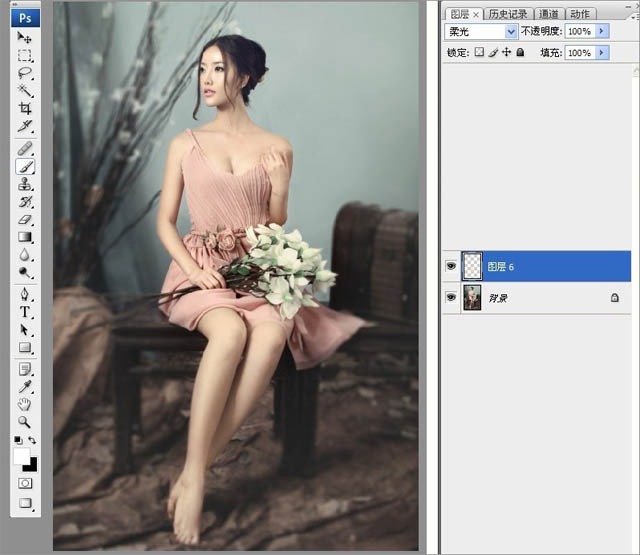The image size is (640, 555).
Task: Select the Move tool
Action: coord(25,37)
